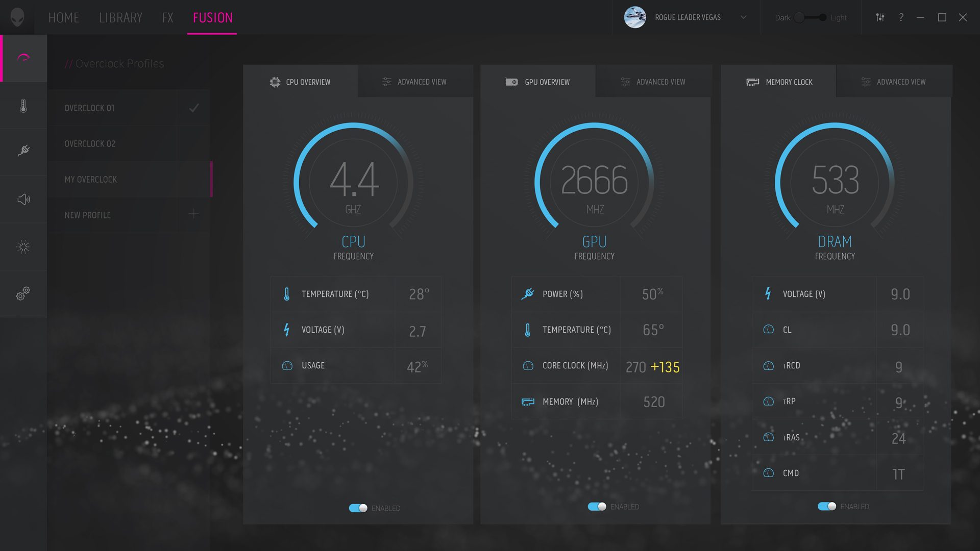Open CPU Advanced View tab

click(414, 82)
